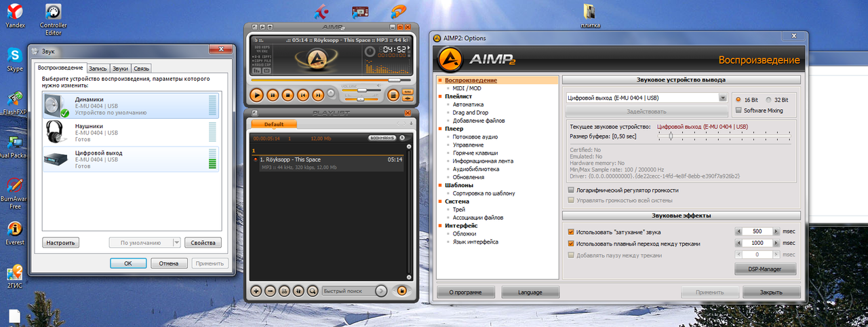Open AIMP equalizer via small icon in display

pos(256,71)
